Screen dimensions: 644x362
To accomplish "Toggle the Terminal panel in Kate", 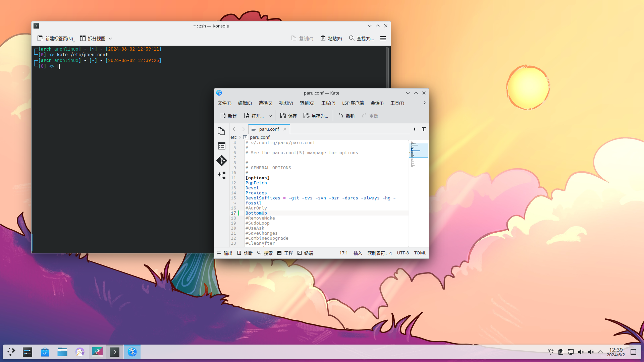I will [305, 253].
